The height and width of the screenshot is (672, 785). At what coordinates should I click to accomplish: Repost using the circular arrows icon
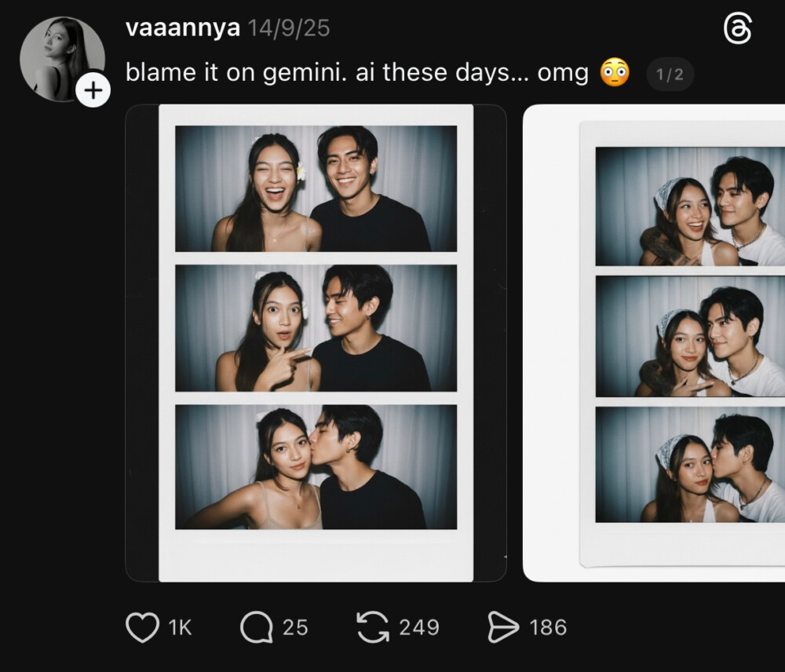(x=373, y=627)
